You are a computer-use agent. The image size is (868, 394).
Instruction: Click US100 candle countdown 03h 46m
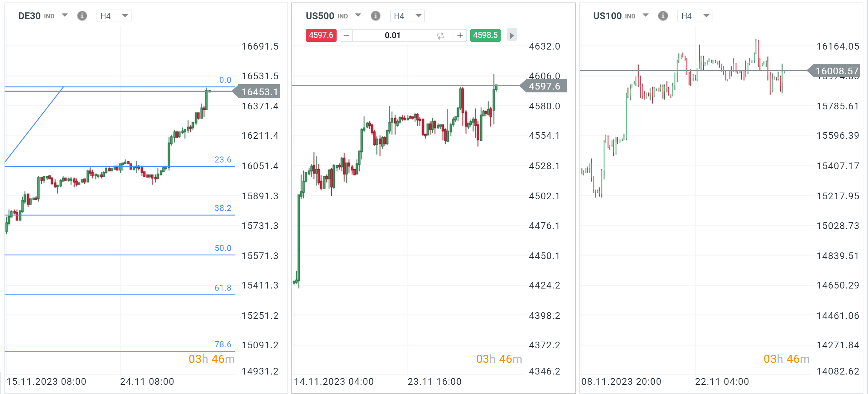click(x=786, y=359)
